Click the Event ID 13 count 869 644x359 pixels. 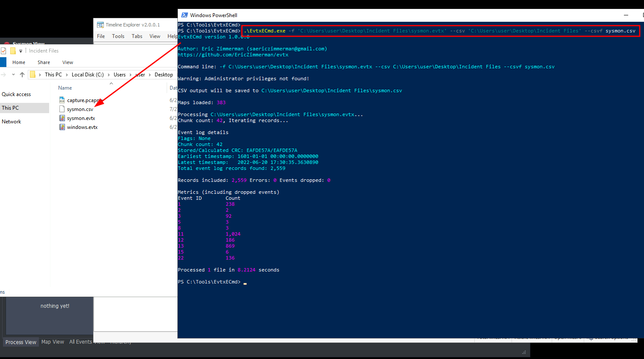tap(230, 246)
